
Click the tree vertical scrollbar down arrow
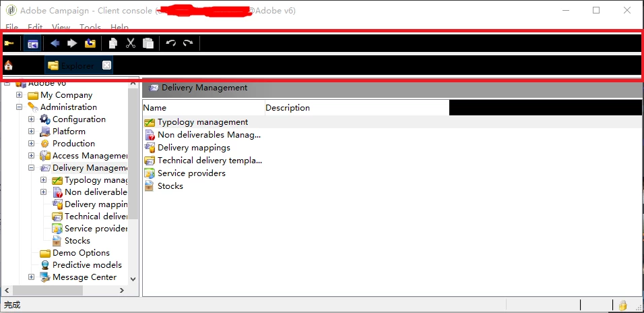tap(133, 279)
